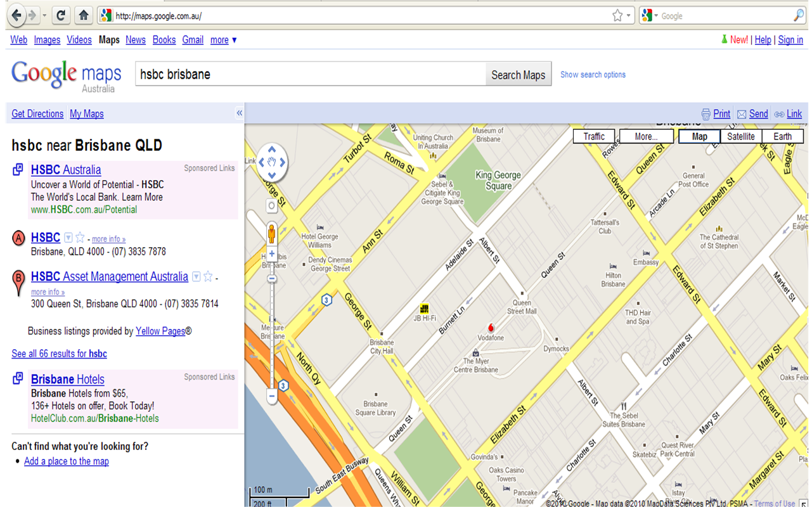Click the Sebel Suites Brisbane restaurant icon
Viewport: 812px width, 507px height.
point(624,406)
